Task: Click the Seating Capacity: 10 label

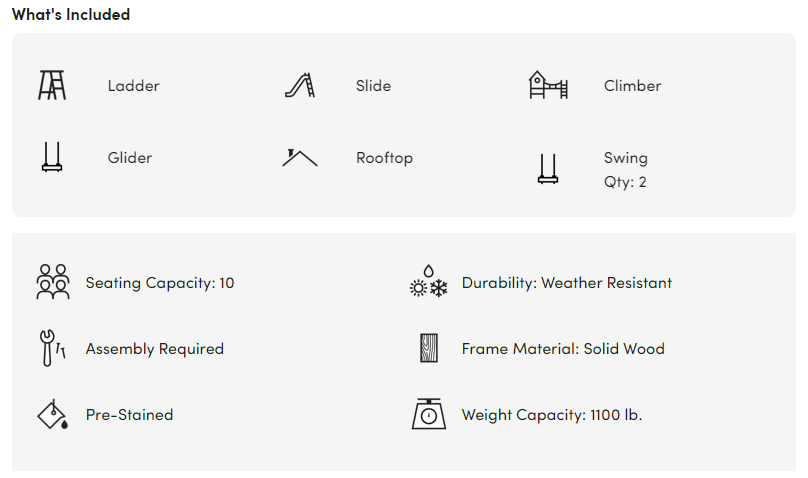Action: [160, 283]
